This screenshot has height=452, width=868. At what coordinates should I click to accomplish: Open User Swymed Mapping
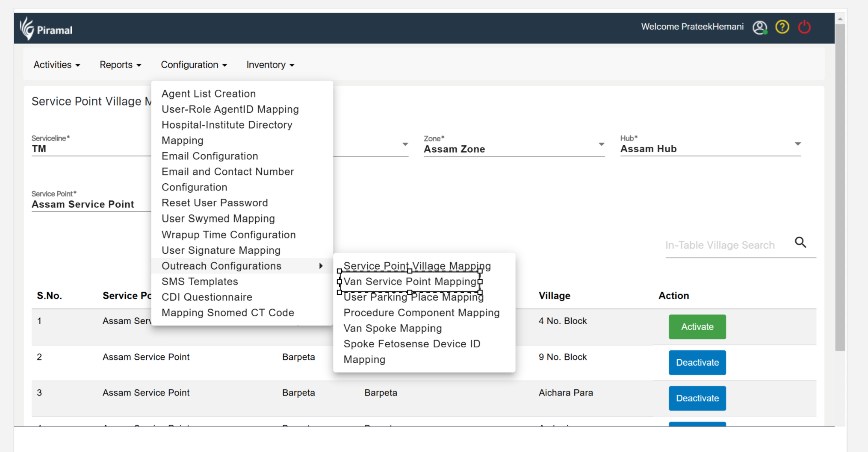pyautogui.click(x=218, y=219)
